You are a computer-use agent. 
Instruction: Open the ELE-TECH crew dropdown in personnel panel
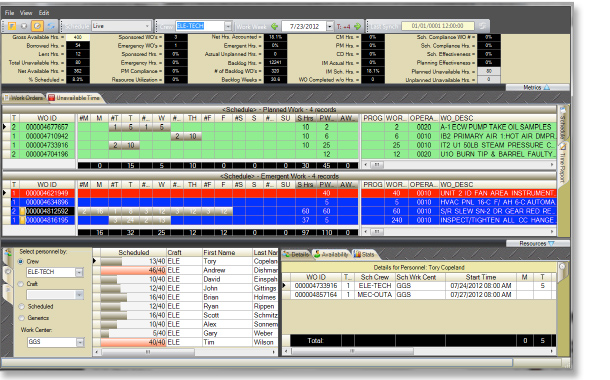pos(79,272)
